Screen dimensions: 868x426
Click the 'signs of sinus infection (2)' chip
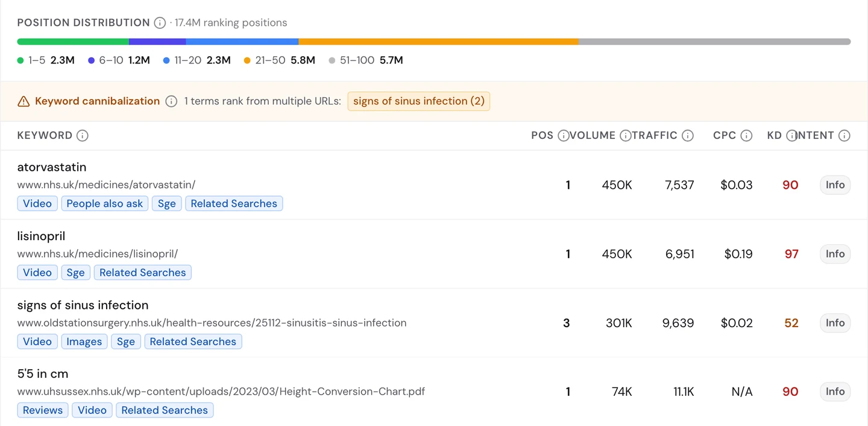click(x=419, y=101)
